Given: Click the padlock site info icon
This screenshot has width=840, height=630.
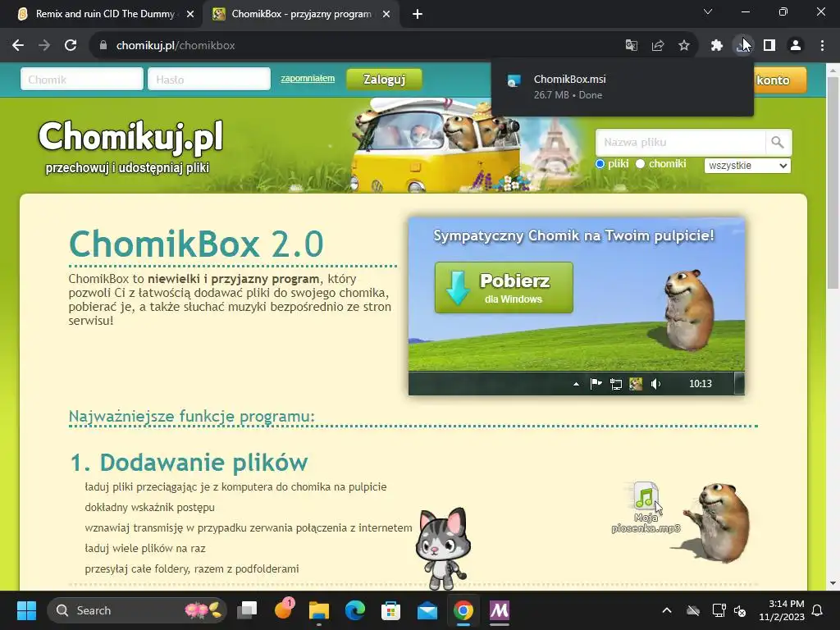Looking at the screenshot, I should (x=103, y=46).
